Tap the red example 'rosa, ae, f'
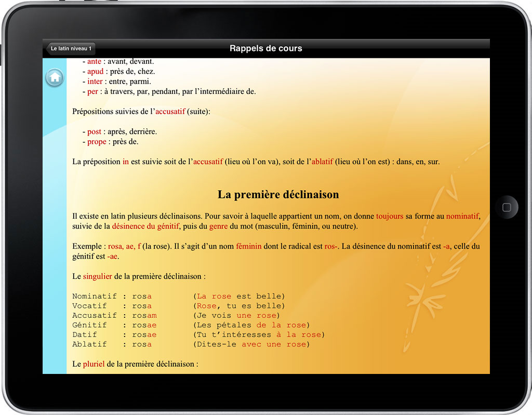Screen dimensions: 532x415 click(x=124, y=246)
